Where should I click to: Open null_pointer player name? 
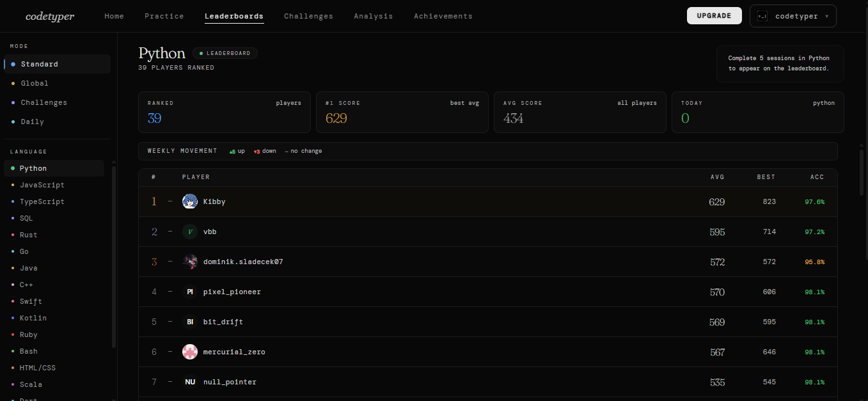[x=230, y=382]
